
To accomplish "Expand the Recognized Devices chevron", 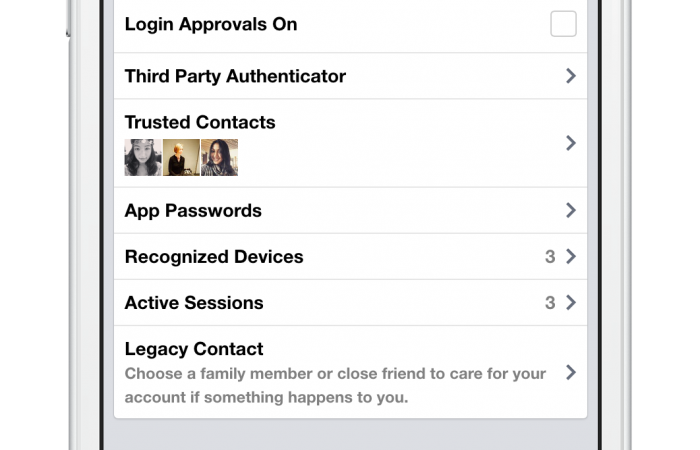I will 570,257.
